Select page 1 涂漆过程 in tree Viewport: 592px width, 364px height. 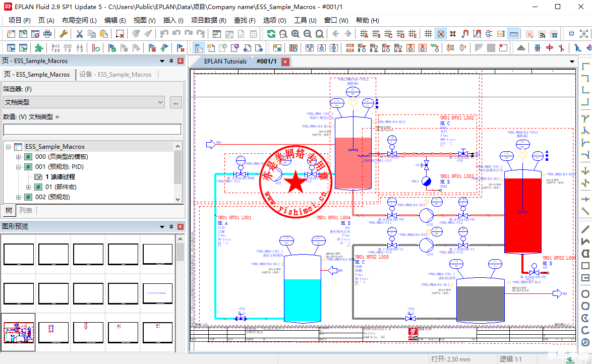pos(60,177)
